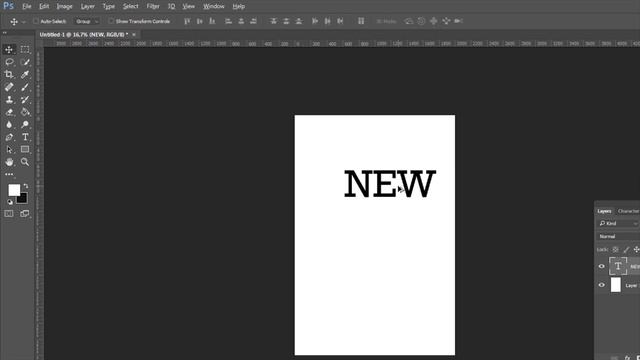Click Align Left Edges in options bar
The height and width of the screenshot is (360, 640).
pos(229,21)
